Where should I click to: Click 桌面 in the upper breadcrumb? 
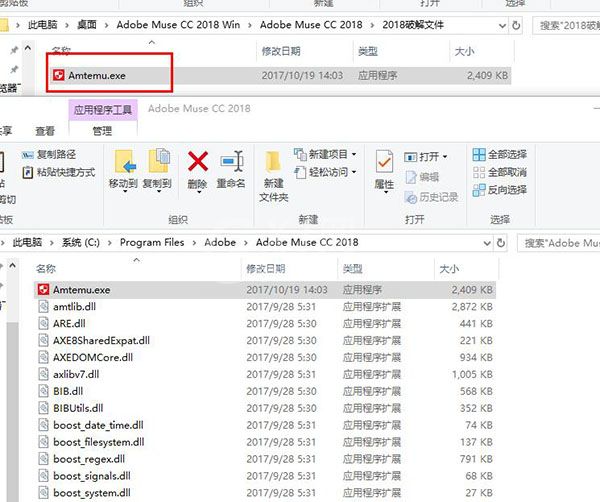87,25
